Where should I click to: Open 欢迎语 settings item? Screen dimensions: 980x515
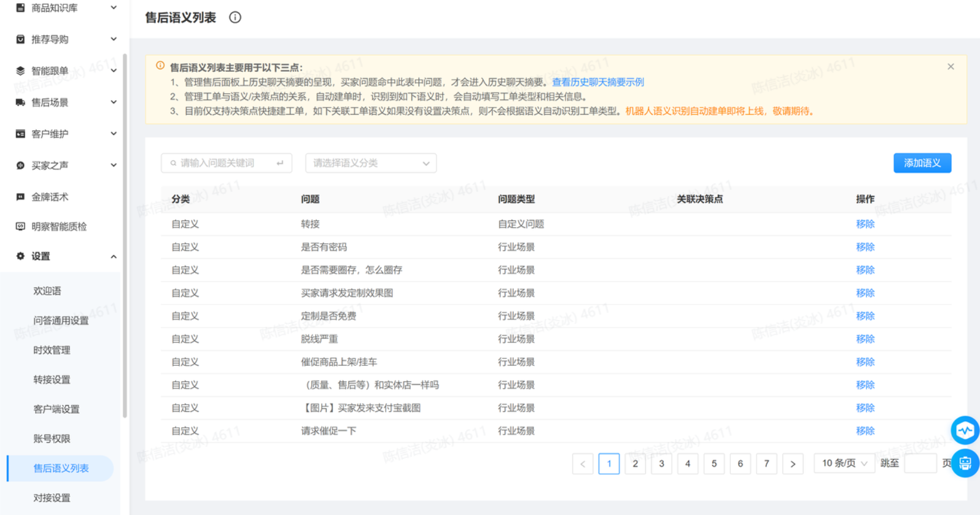(x=47, y=291)
